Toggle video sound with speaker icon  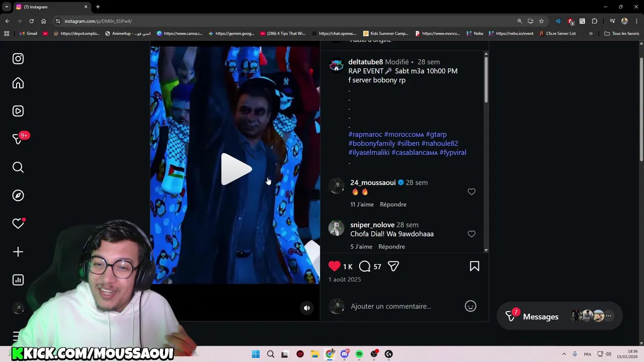[x=307, y=308]
